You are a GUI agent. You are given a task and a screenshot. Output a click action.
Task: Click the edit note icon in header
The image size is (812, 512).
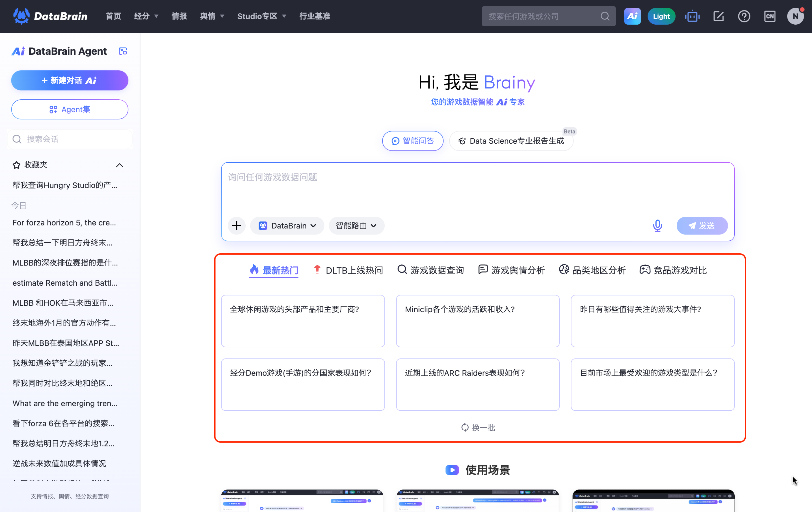tap(719, 16)
